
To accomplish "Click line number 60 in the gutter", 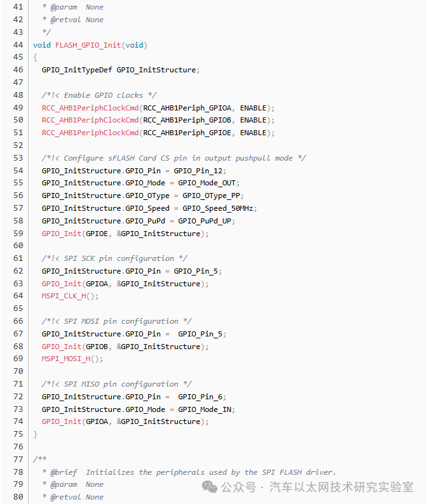I will pos(18,246).
